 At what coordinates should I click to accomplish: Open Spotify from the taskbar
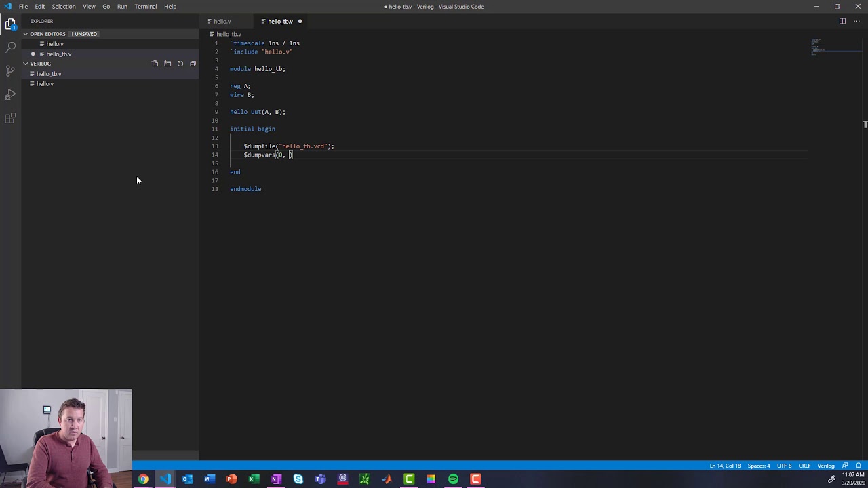point(453,479)
